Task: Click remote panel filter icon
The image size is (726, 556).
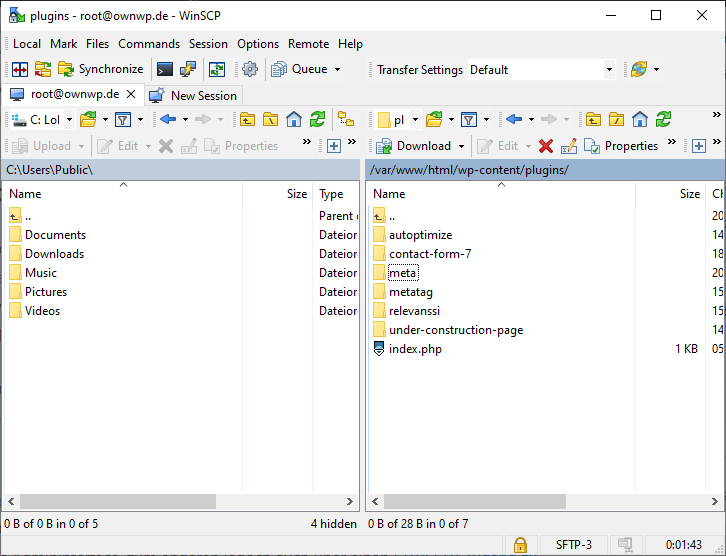Action: tap(469, 120)
